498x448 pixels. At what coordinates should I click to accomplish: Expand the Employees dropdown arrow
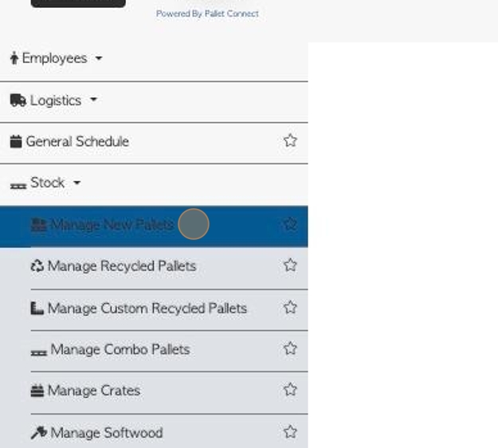click(x=99, y=58)
